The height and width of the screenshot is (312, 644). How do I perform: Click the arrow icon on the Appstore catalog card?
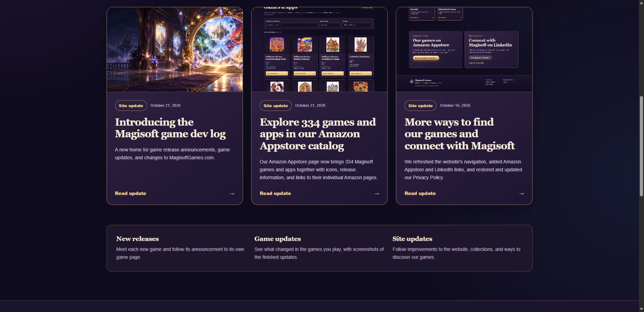(x=377, y=194)
